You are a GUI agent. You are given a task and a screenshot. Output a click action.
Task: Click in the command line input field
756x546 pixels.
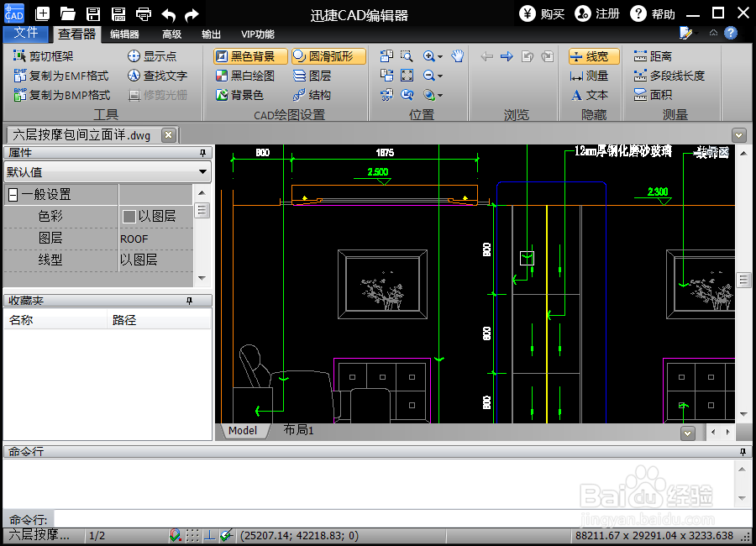tap(402, 519)
